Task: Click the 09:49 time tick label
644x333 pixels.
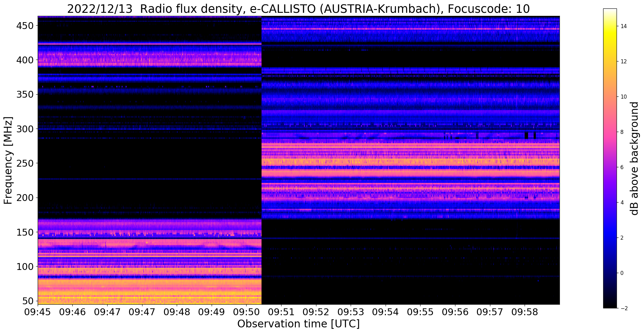Action: [x=212, y=312]
